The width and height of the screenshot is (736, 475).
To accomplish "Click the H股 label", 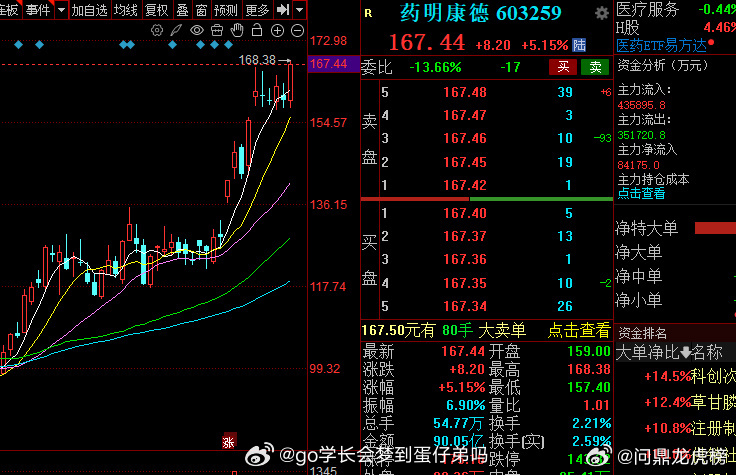I will point(628,28).
